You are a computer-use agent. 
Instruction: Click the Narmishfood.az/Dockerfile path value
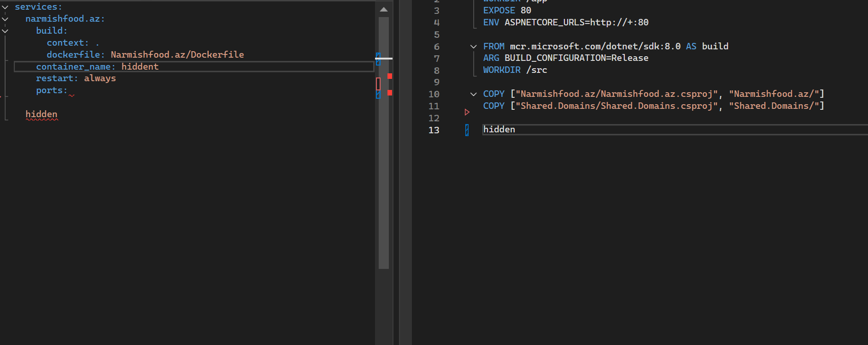coord(177,55)
